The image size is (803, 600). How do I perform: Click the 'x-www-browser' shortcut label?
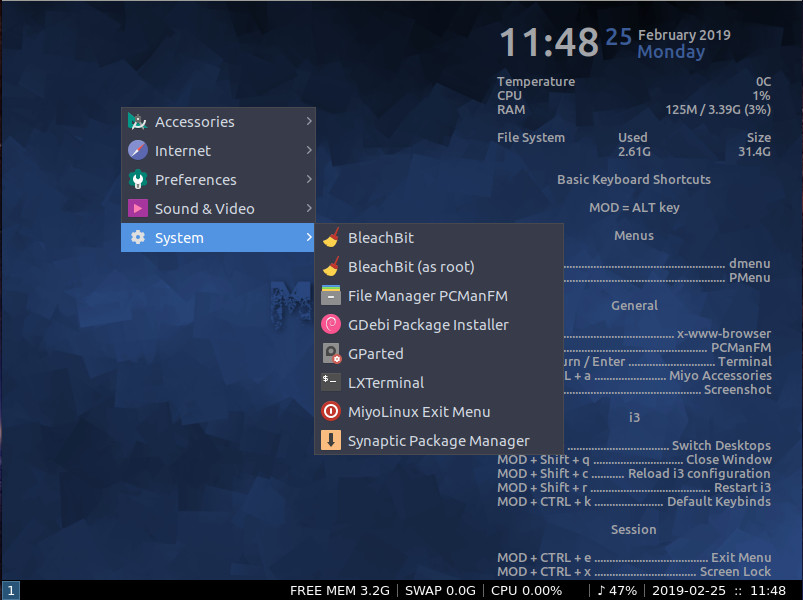click(724, 333)
